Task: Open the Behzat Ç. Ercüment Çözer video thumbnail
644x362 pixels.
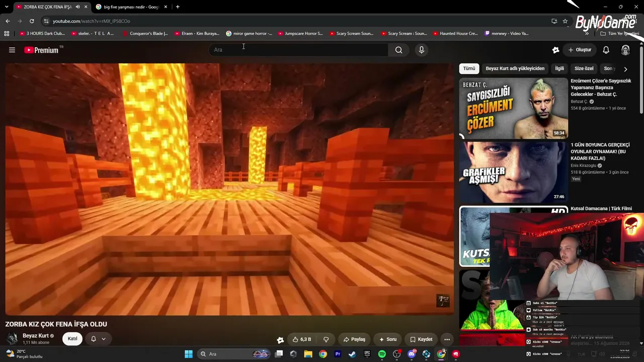Action: click(513, 108)
